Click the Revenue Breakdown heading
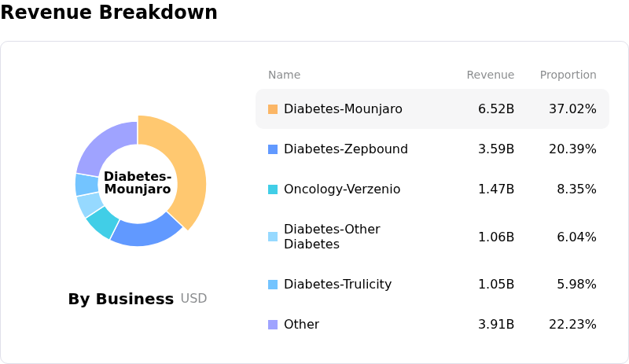The height and width of the screenshot is (364, 629). click(x=109, y=13)
